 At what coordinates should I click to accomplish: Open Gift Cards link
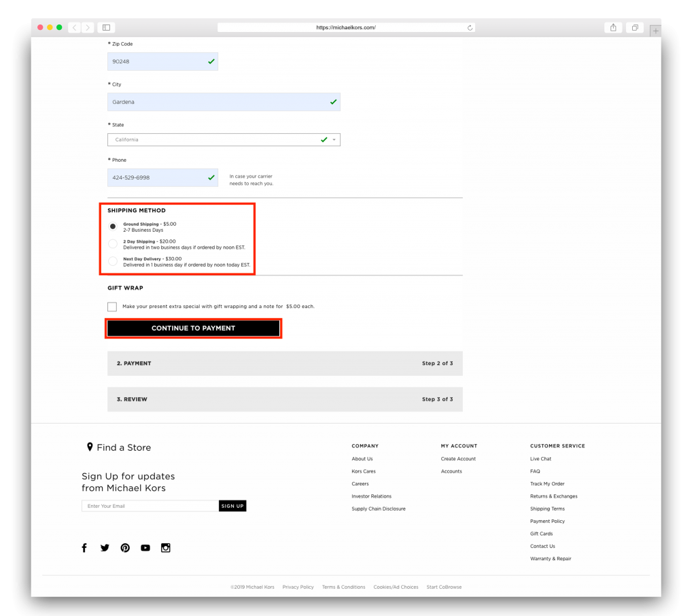click(541, 534)
